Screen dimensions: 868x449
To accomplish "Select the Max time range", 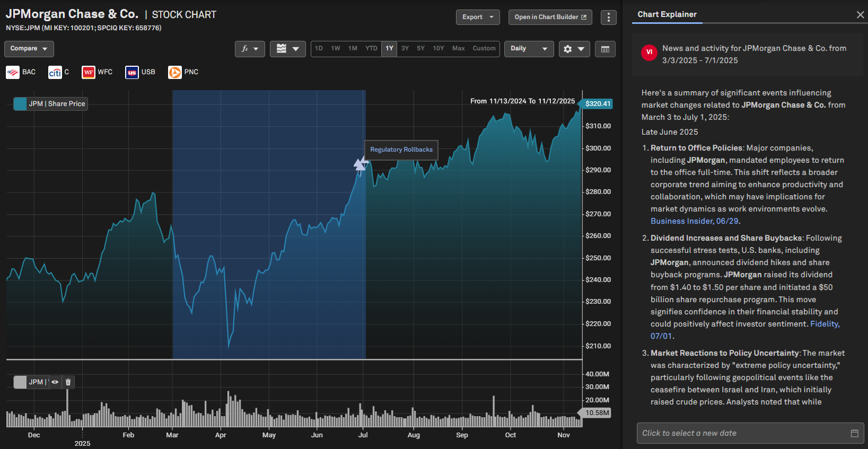I will pyautogui.click(x=459, y=49).
